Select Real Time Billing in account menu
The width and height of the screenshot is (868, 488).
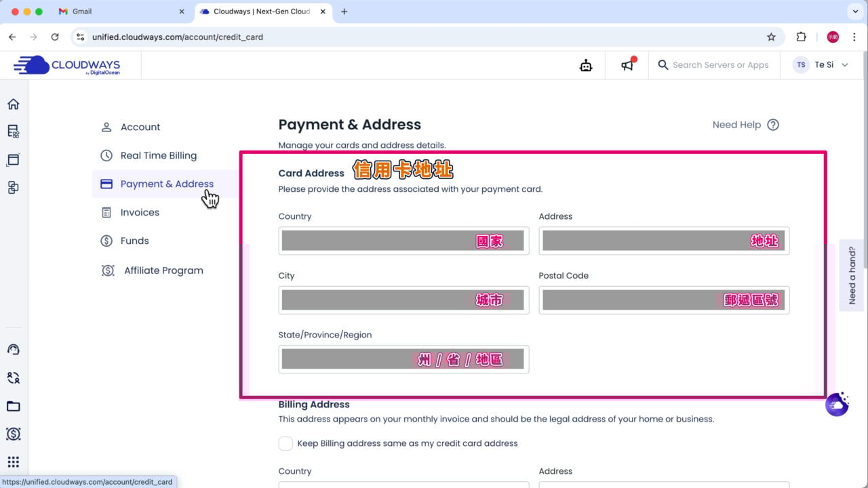(158, 155)
